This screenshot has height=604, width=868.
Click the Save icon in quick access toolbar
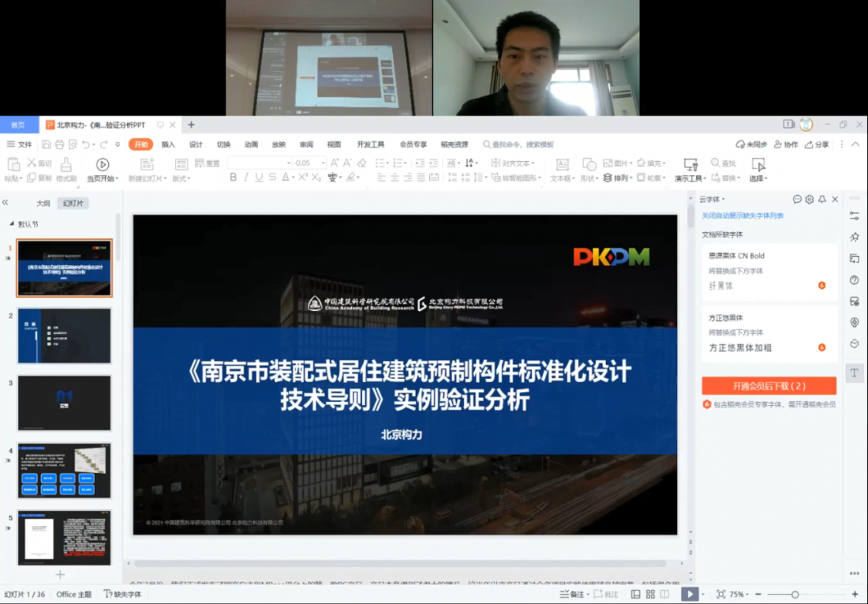tap(47, 144)
